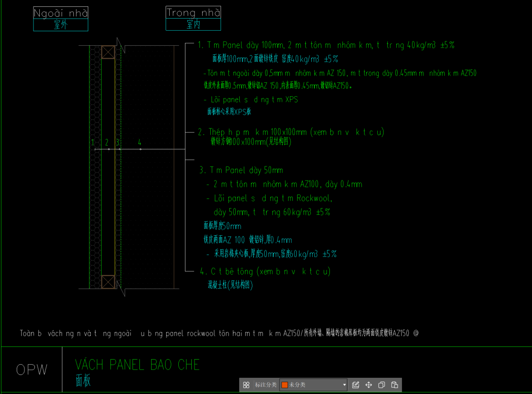The height and width of the screenshot is (394, 532).
Task: Click the 面板厚100mm,2面镀锌铁皮 line
Action: [x=275, y=59]
